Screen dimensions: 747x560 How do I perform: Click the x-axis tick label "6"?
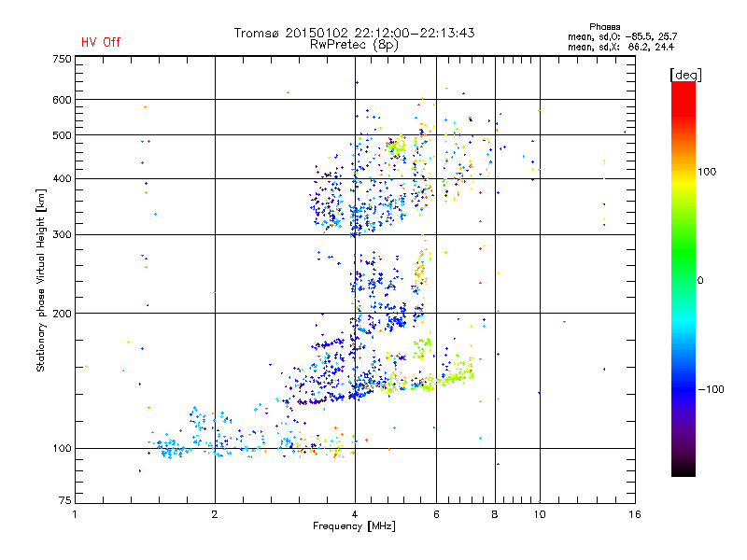436,514
